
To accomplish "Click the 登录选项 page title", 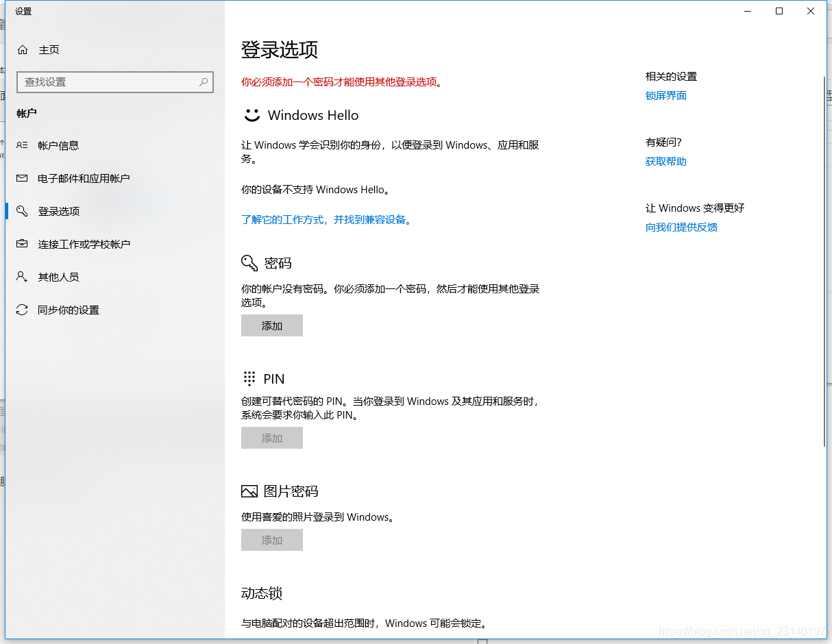I will [x=280, y=49].
